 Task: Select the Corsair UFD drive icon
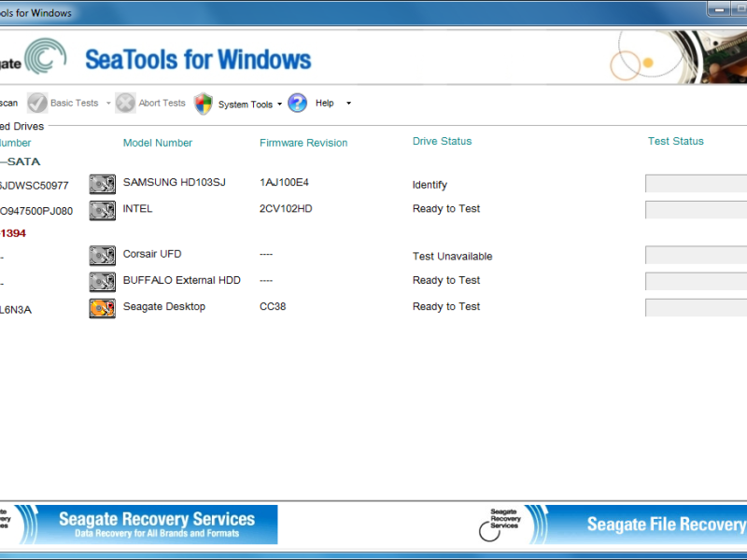tap(103, 256)
